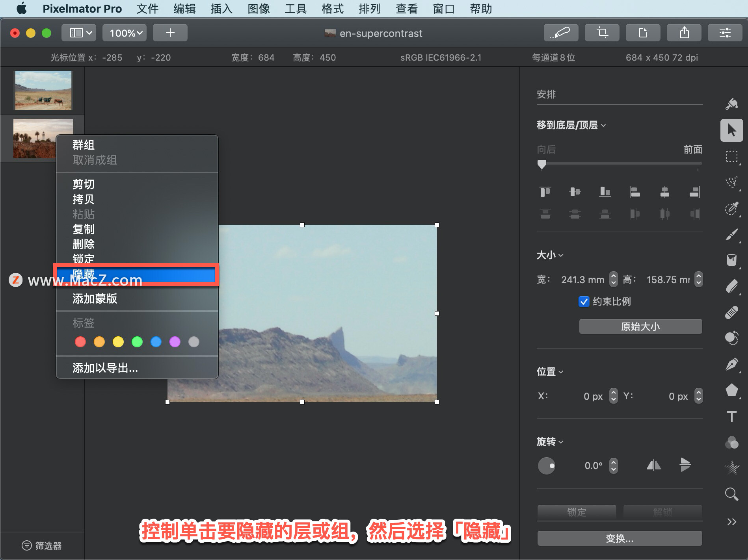Select the Style (paint bucket) tool
The width and height of the screenshot is (748, 560).
[731, 104]
